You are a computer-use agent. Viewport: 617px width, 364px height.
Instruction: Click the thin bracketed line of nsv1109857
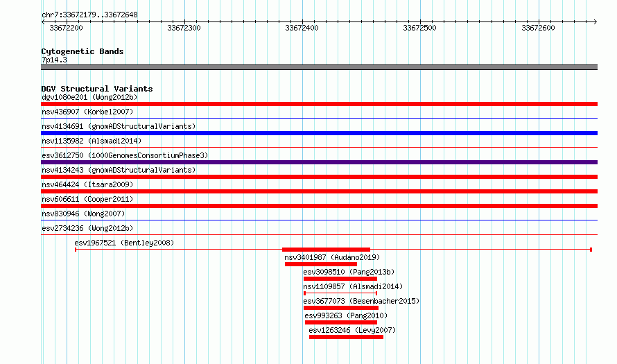pyautogui.click(x=340, y=293)
